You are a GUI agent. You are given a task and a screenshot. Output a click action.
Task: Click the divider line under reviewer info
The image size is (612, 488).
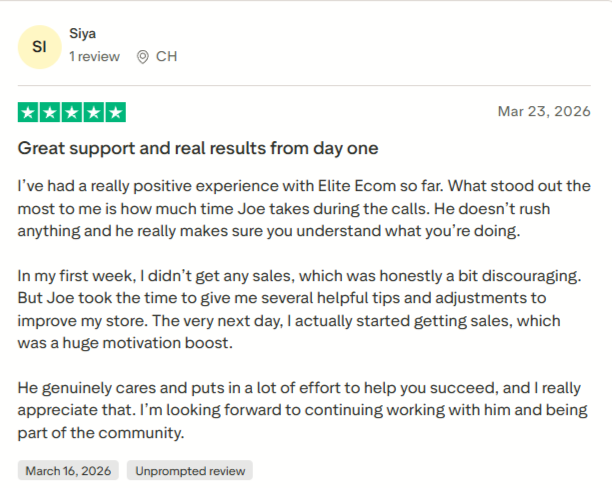[x=304, y=85]
